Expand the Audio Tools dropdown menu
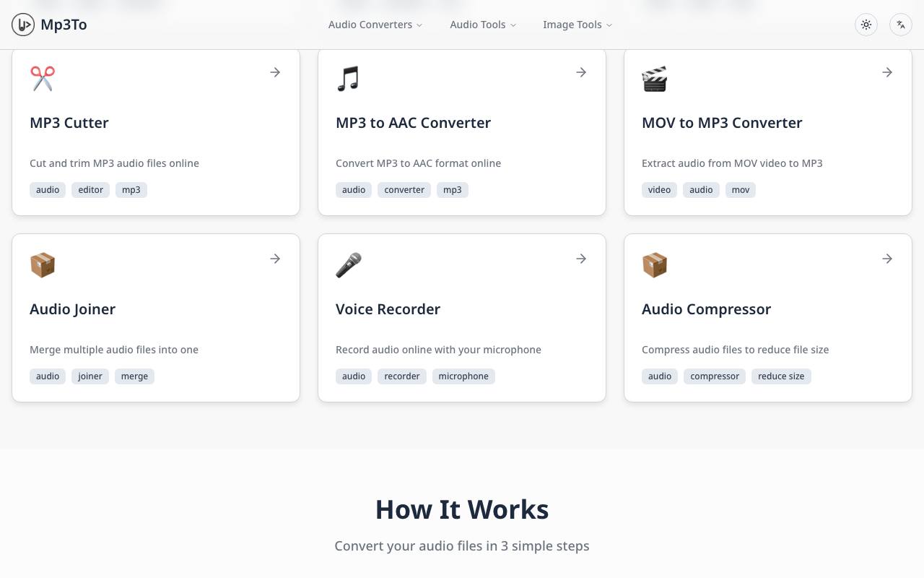The width and height of the screenshot is (924, 578). click(x=483, y=25)
